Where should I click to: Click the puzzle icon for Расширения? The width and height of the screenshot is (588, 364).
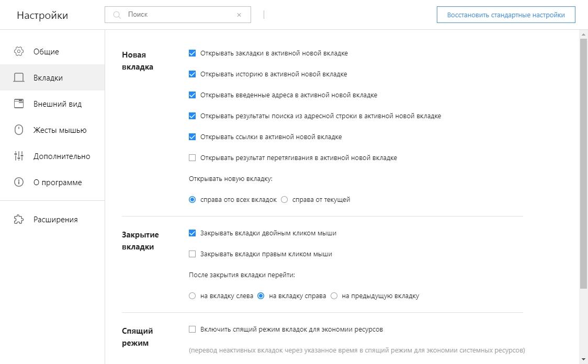[x=19, y=219]
